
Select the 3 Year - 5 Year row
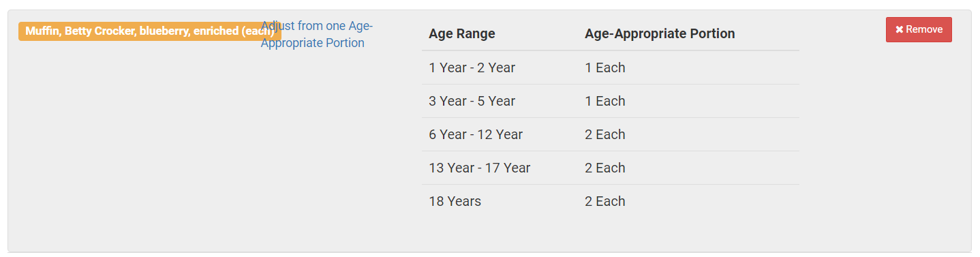611,101
